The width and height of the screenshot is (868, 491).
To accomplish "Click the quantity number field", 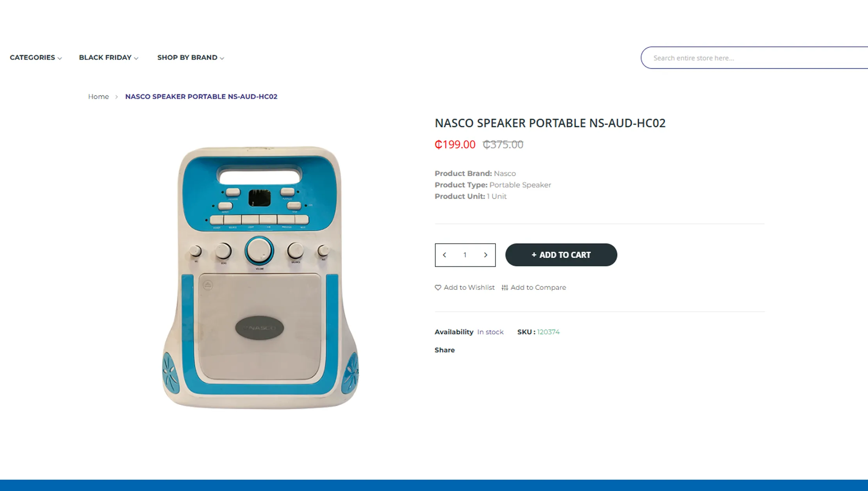I will point(465,255).
